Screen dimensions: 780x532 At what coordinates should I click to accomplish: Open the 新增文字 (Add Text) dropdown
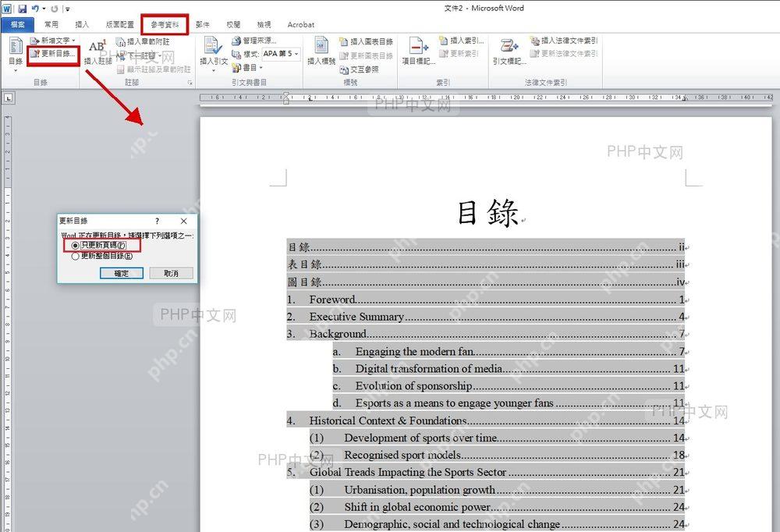point(53,41)
